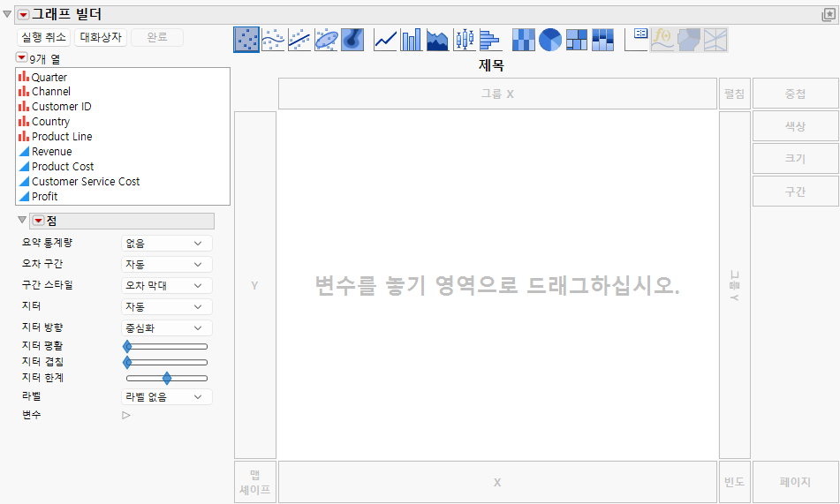
Task: Open the 구간 스타일 dropdown
Action: pyautogui.click(x=167, y=285)
